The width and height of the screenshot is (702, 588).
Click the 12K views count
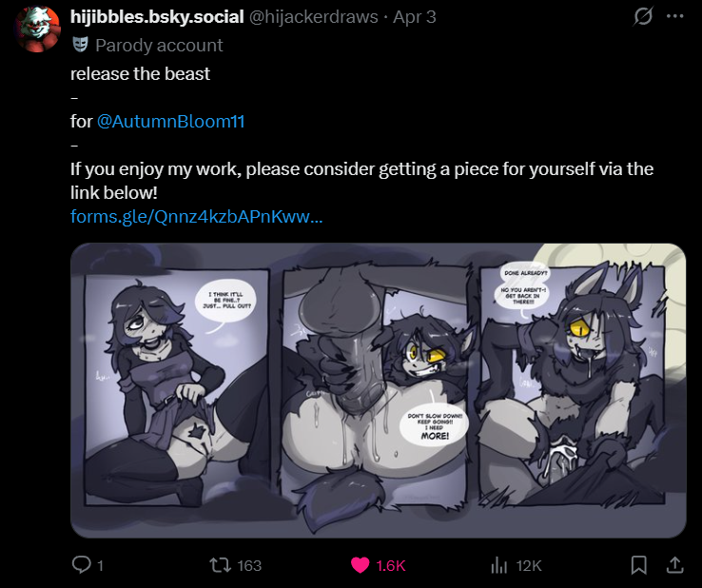(x=529, y=565)
